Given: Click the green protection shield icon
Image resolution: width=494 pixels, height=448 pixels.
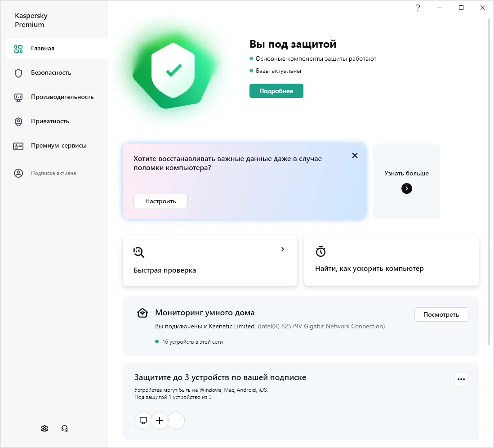Looking at the screenshot, I should point(173,70).
